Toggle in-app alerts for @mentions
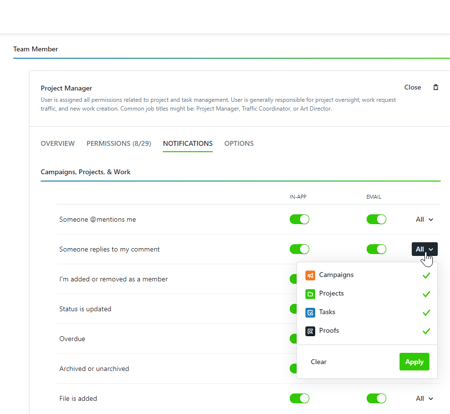 pos(299,219)
